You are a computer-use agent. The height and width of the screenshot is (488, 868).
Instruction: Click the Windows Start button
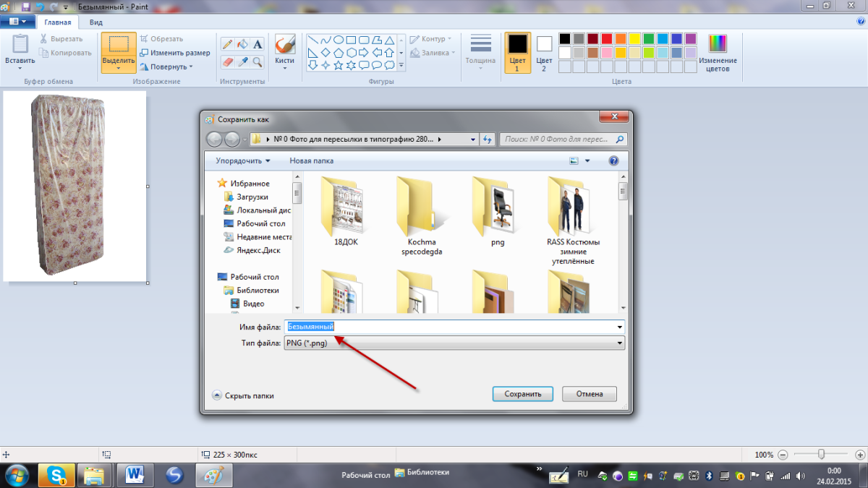pos(17,475)
